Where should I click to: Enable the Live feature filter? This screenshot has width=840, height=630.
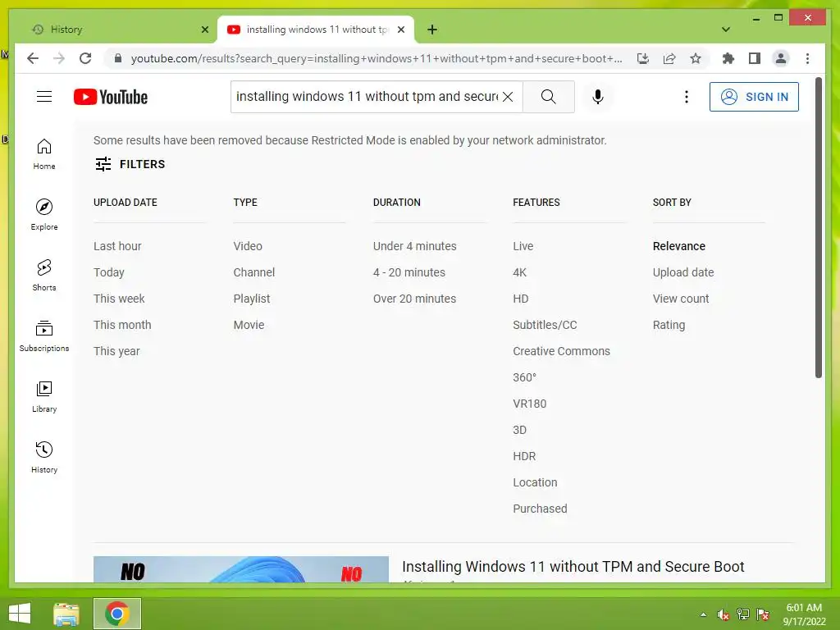[x=523, y=246]
